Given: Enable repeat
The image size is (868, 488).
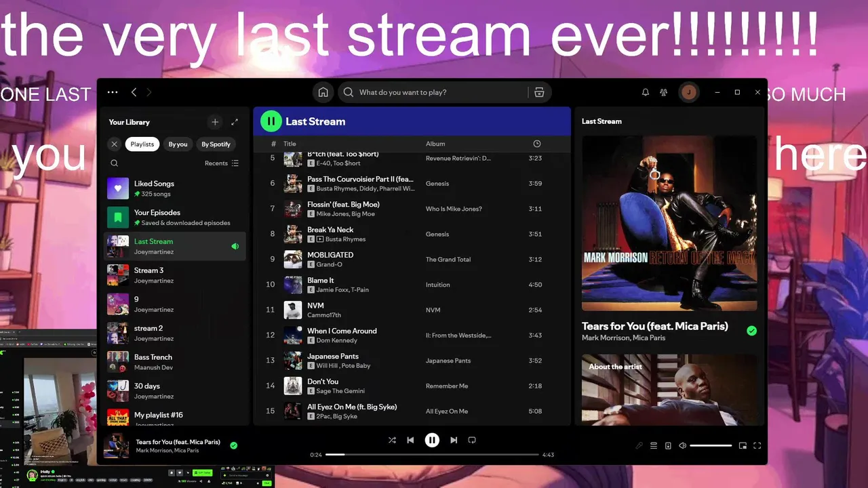Looking at the screenshot, I should pos(472,440).
